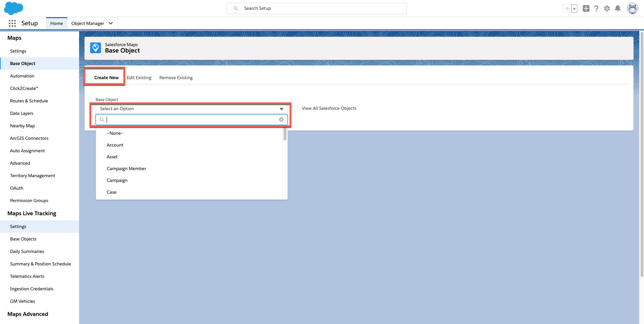The width and height of the screenshot is (644, 324).
Task: Open the Global Actions plus icon
Action: pyautogui.click(x=586, y=8)
